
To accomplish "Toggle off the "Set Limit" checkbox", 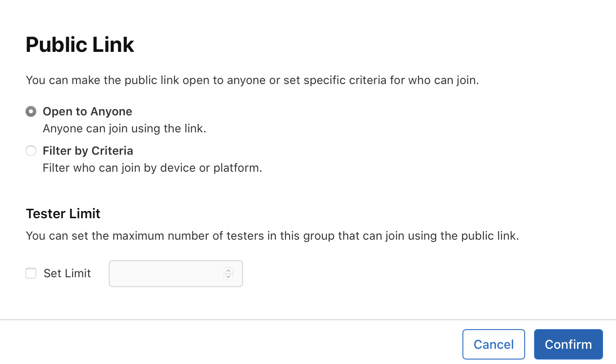I will 30,273.
